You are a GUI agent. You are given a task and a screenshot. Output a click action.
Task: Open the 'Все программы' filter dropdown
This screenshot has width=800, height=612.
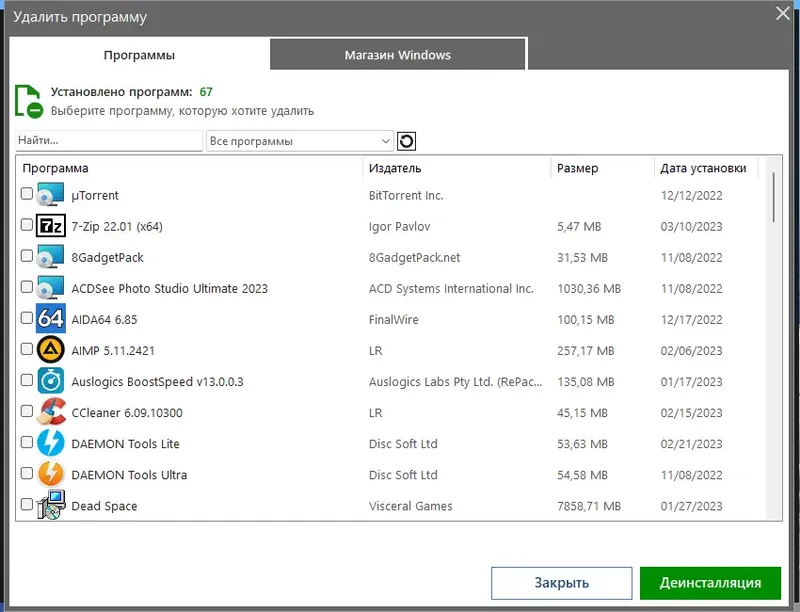(x=299, y=141)
